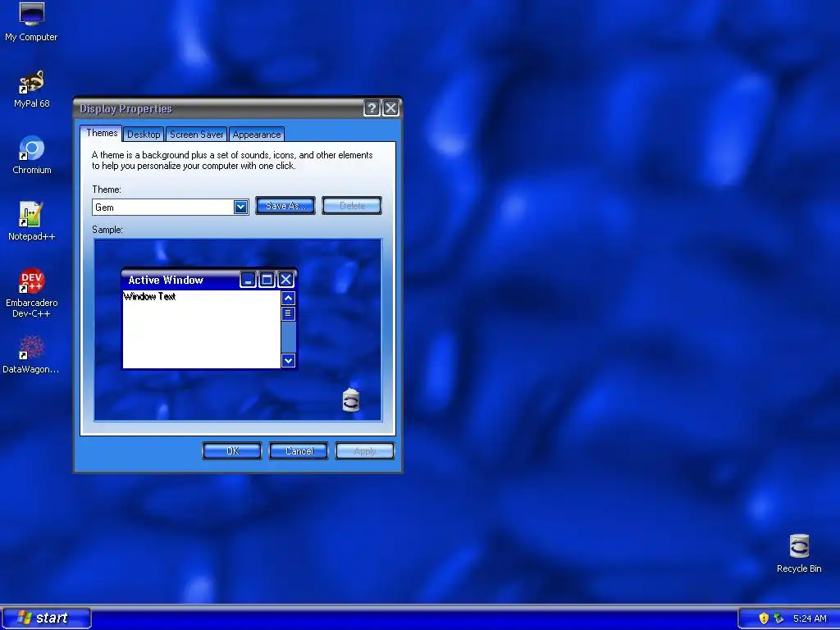Click the sample preview Recycle Bin icon
The image size is (840, 630).
pos(351,400)
